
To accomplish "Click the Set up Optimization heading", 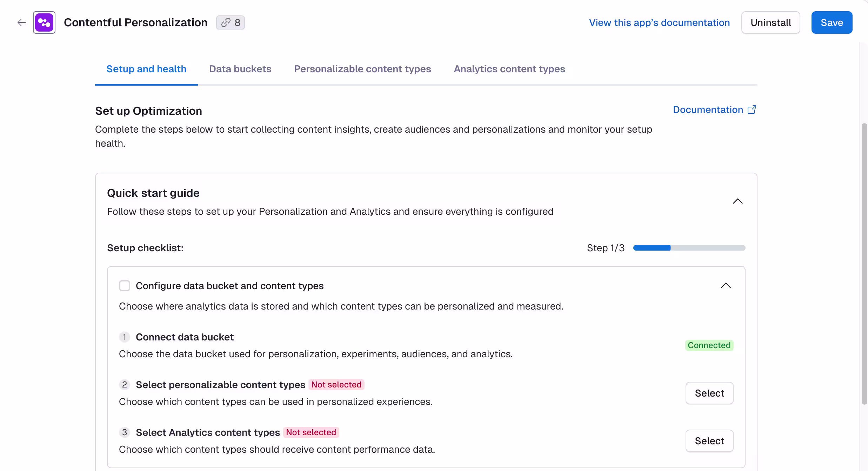I will [x=148, y=111].
